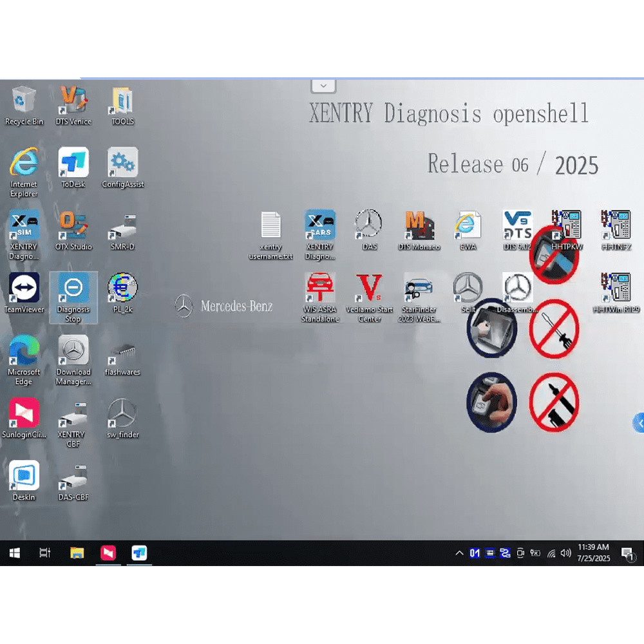This screenshot has height=644, width=644.
Task: Open the ToDesk desktop shortcut
Action: 73,167
